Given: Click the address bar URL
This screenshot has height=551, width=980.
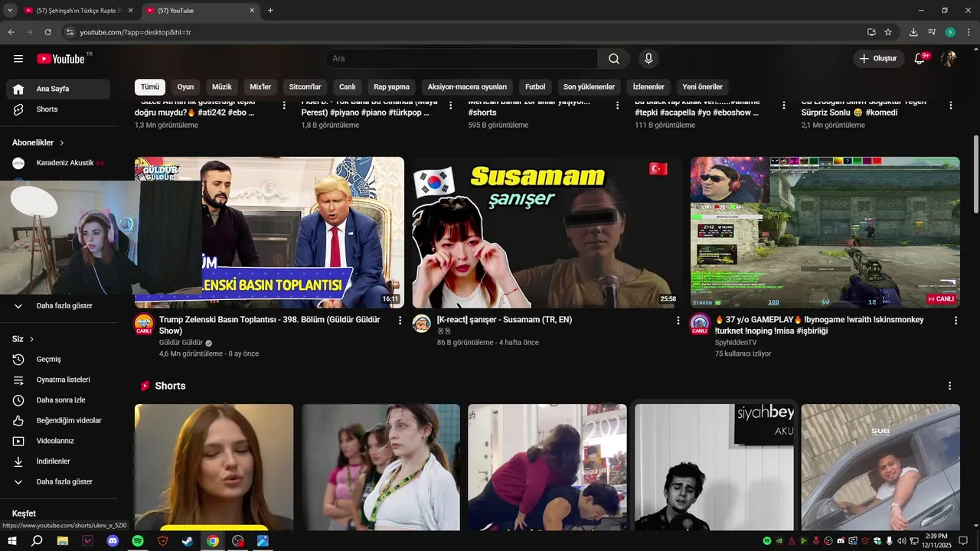Looking at the screenshot, I should click(135, 32).
